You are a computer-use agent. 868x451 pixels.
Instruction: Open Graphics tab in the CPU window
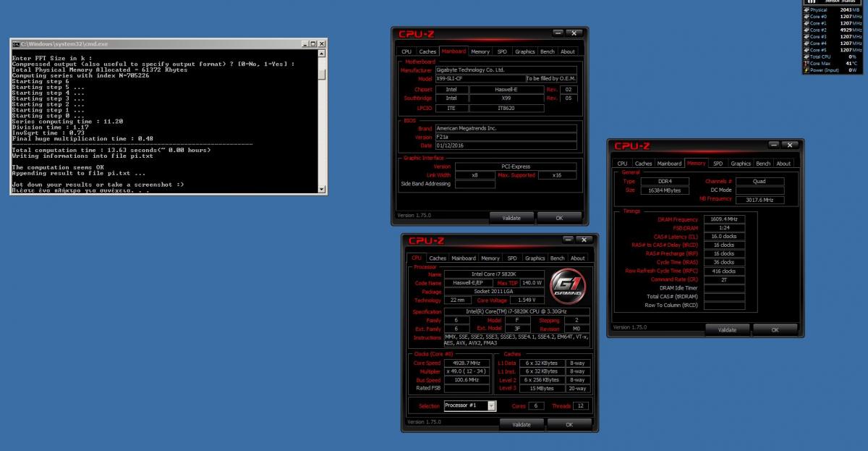pyautogui.click(x=535, y=258)
